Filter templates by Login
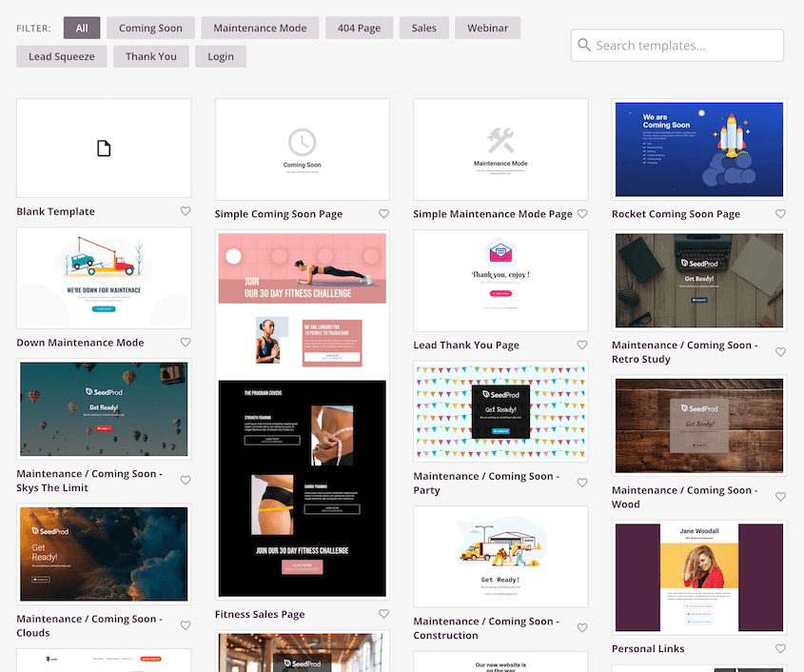The width and height of the screenshot is (804, 672). [221, 56]
